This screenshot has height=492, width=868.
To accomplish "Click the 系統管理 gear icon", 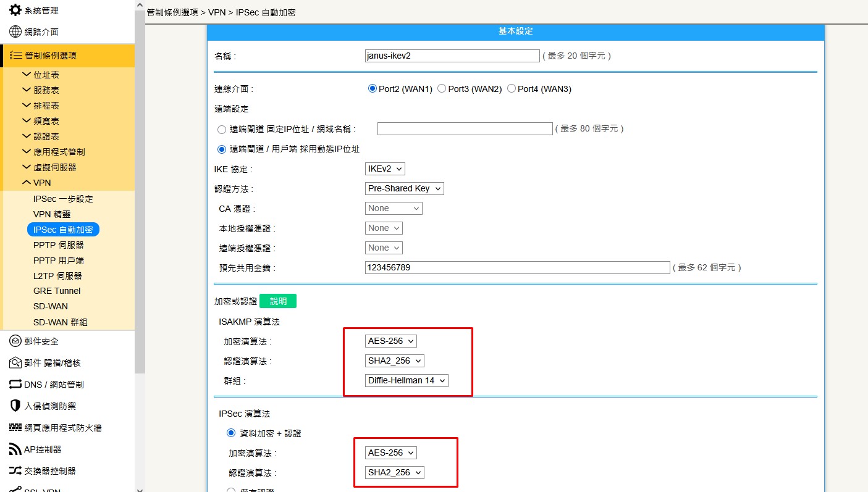I will [x=15, y=10].
